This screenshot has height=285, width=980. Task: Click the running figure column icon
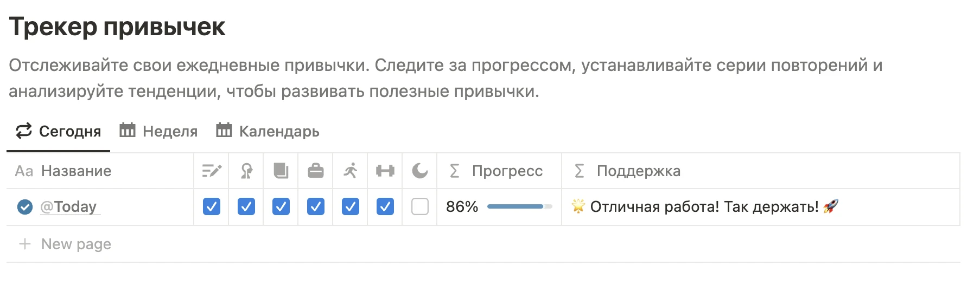(x=351, y=171)
